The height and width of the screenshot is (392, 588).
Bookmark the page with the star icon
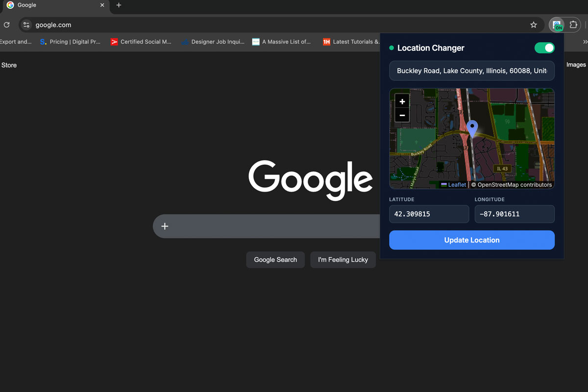(534, 24)
